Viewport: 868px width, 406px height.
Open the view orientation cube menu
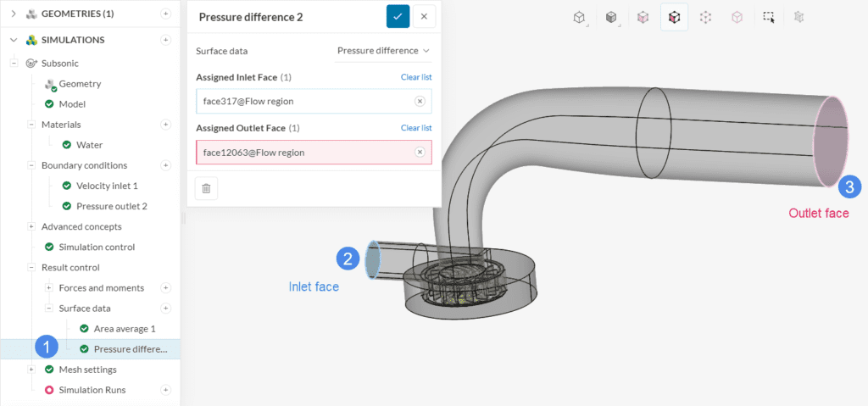578,17
